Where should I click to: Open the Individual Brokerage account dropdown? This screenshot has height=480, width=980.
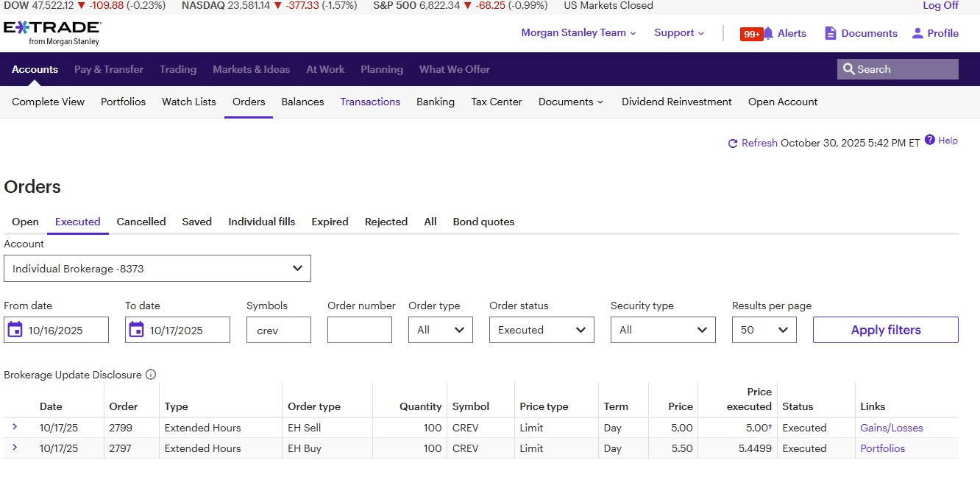tap(157, 269)
